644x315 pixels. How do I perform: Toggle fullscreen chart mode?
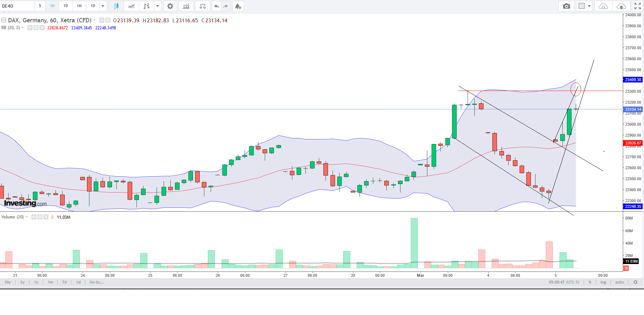(x=637, y=6)
